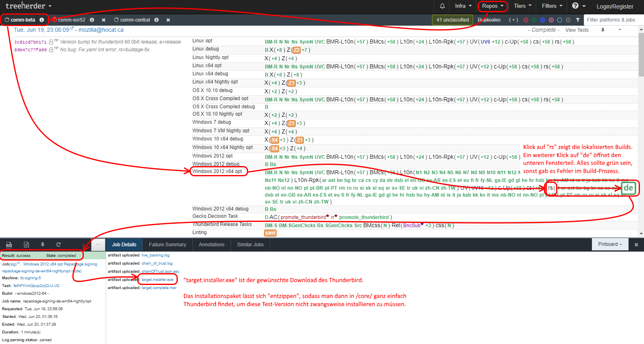Open the tb-signing-5 machine link
Image resolution: width=644 pixels, height=344 pixels.
click(31, 278)
